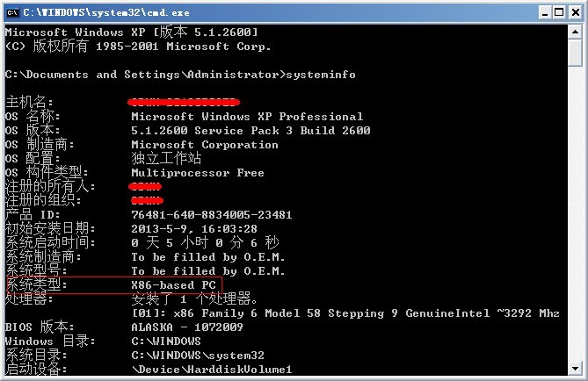Click the C:\WINDOWS\system32\cmd.exe title bar text
The width and height of the screenshot is (588, 381).
(x=106, y=13)
